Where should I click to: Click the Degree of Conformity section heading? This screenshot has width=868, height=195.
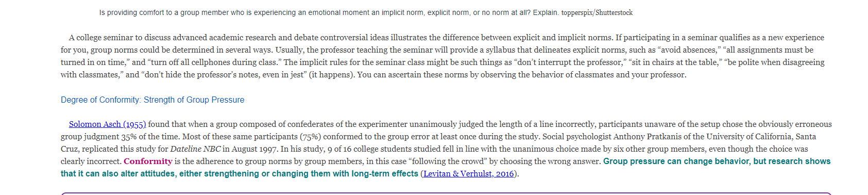(x=152, y=100)
